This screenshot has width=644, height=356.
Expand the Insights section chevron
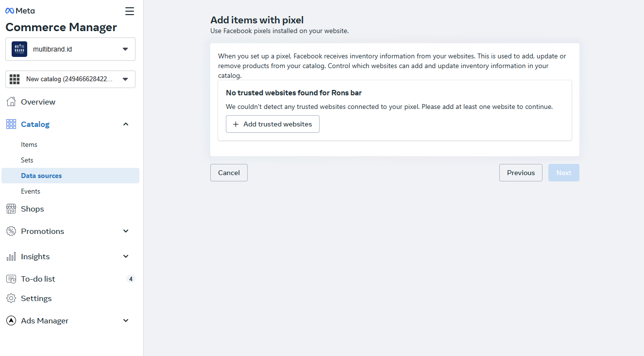pos(126,256)
